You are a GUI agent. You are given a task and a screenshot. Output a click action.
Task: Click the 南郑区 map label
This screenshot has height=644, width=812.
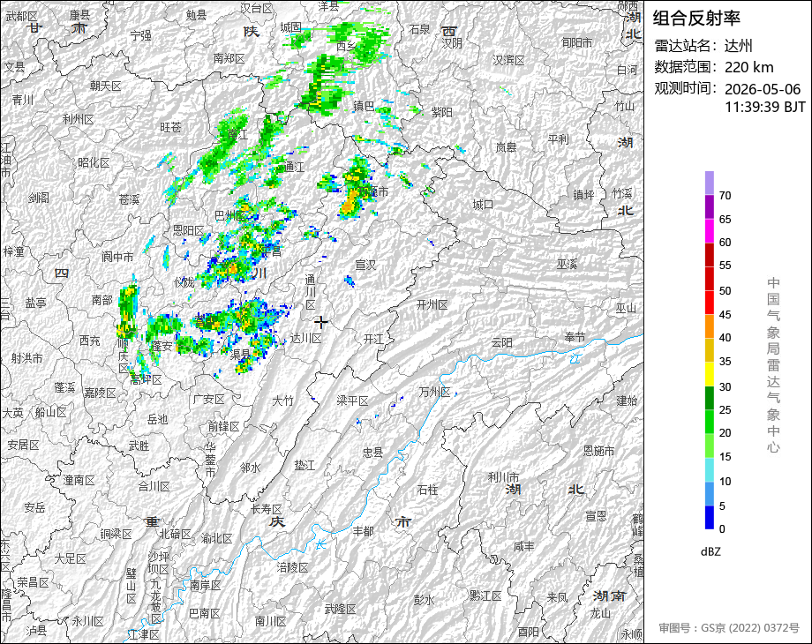click(229, 59)
